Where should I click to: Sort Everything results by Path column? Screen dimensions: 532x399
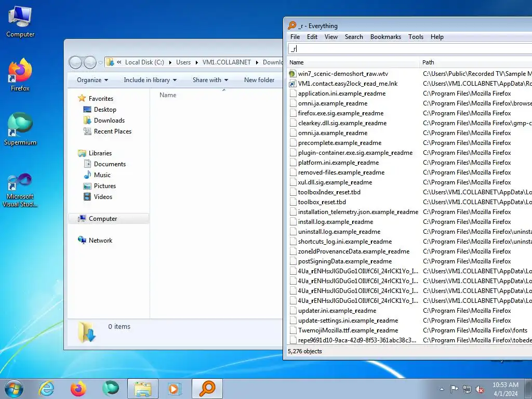pos(476,62)
